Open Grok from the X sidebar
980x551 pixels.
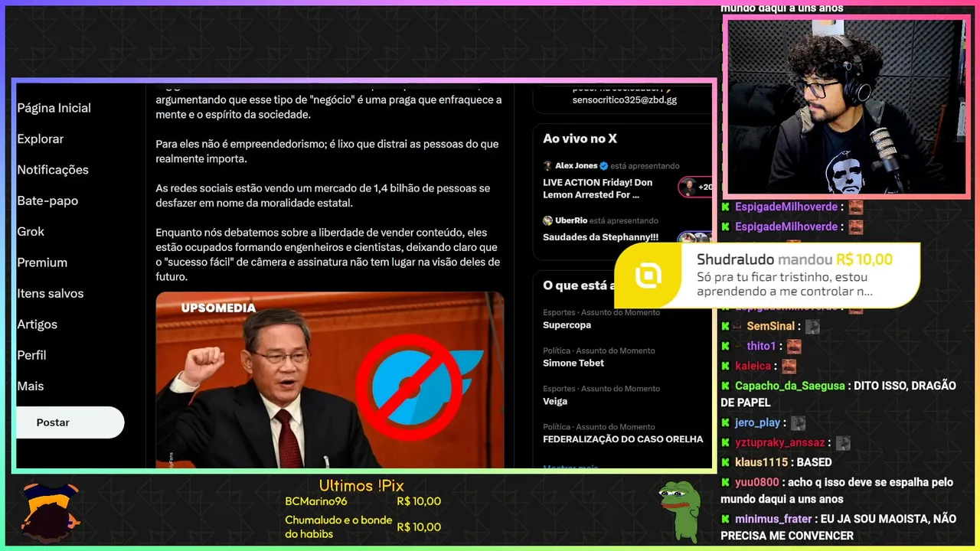[31, 231]
